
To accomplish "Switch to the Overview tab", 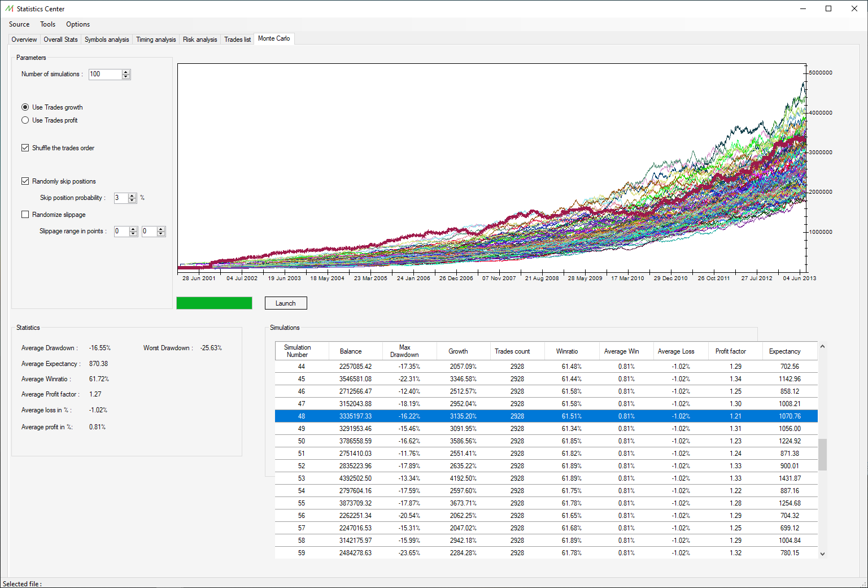I will pos(24,40).
